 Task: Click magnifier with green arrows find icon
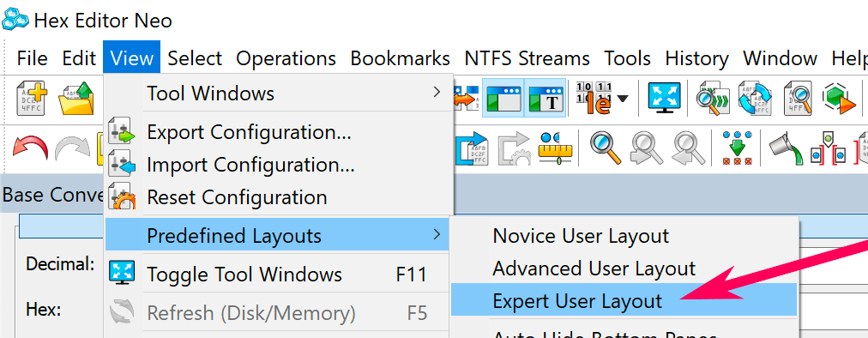712,99
